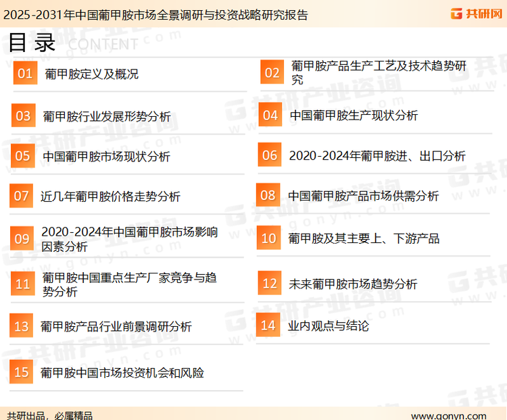The image size is (507, 420).
Task: Click the orange 12 number badge
Action: 270,283
